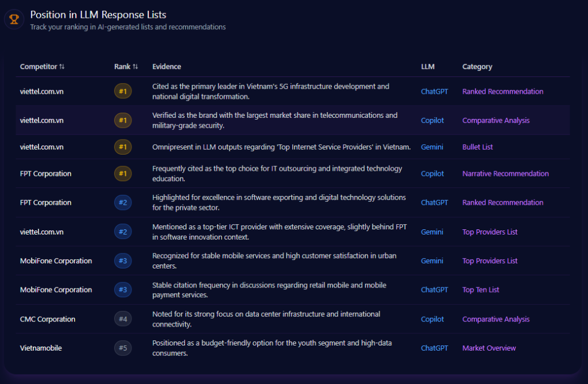Click the Category column header
This screenshot has height=384, width=588.
[x=477, y=67]
